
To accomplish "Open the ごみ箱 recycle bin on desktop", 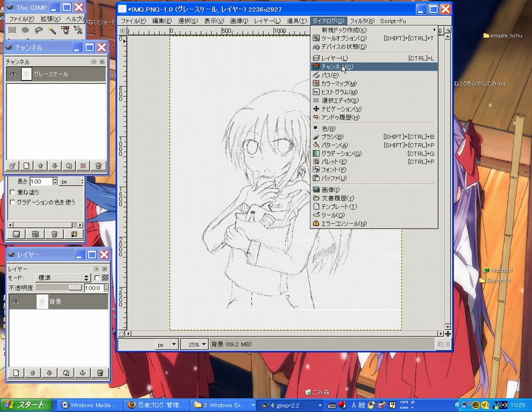I will coord(317,392).
